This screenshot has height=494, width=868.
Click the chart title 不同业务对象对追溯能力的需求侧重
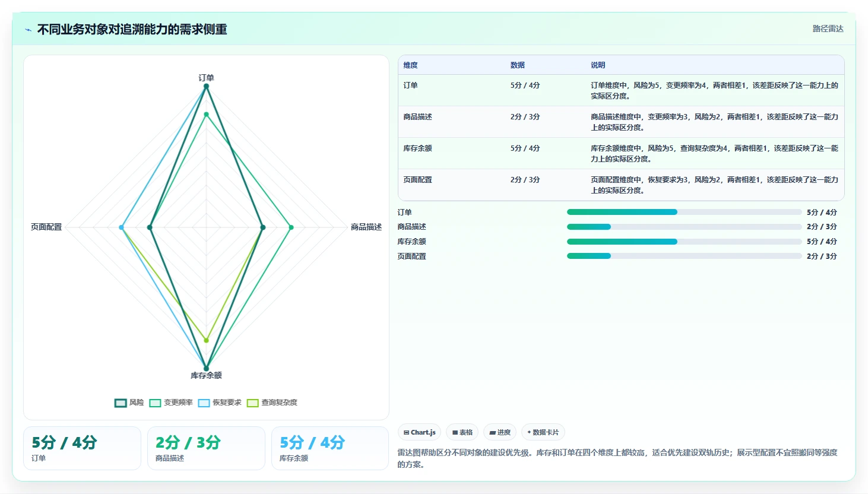132,30
